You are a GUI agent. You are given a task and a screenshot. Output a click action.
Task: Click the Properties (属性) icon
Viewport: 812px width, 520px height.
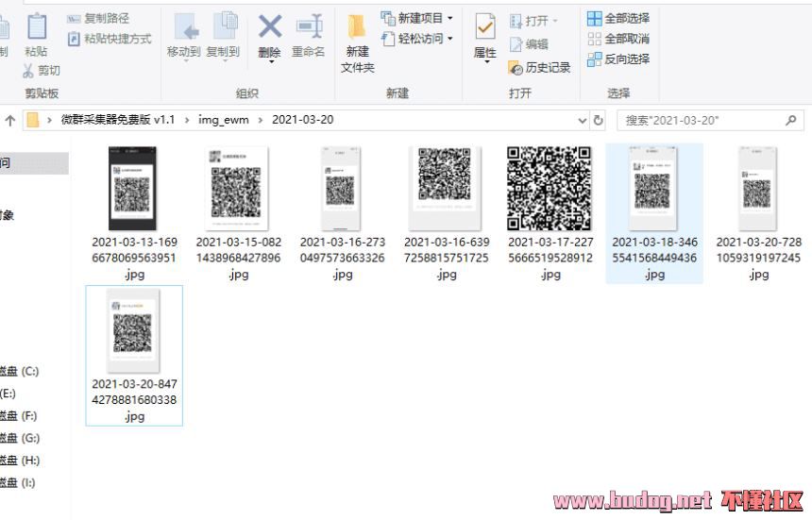pos(484,27)
